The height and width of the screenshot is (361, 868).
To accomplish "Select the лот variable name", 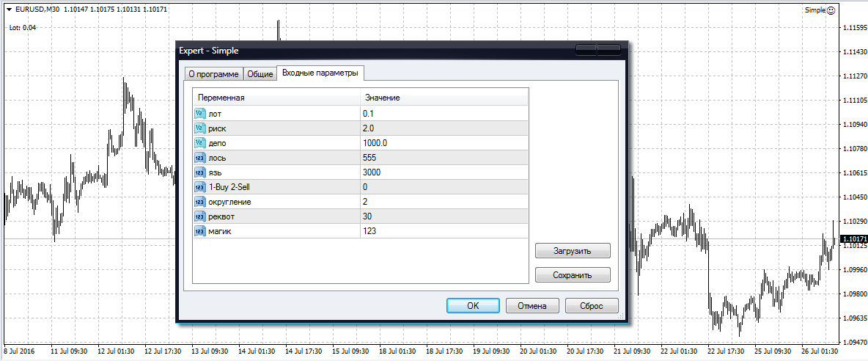I will point(213,114).
